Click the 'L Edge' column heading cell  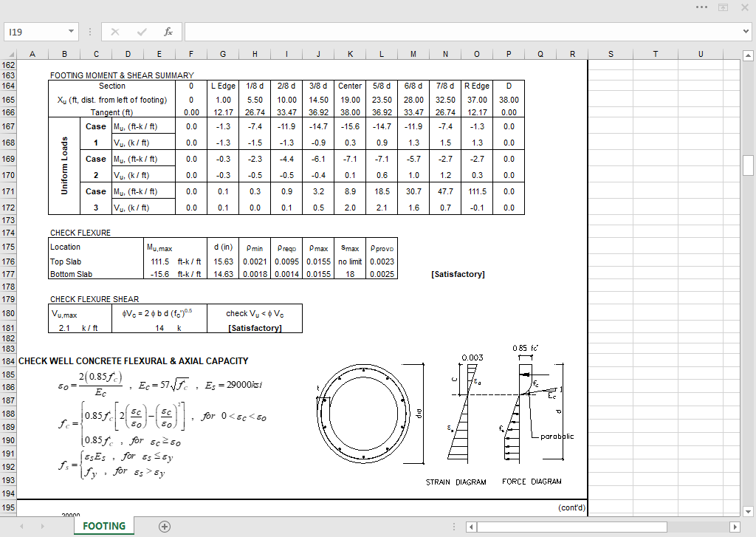(223, 86)
